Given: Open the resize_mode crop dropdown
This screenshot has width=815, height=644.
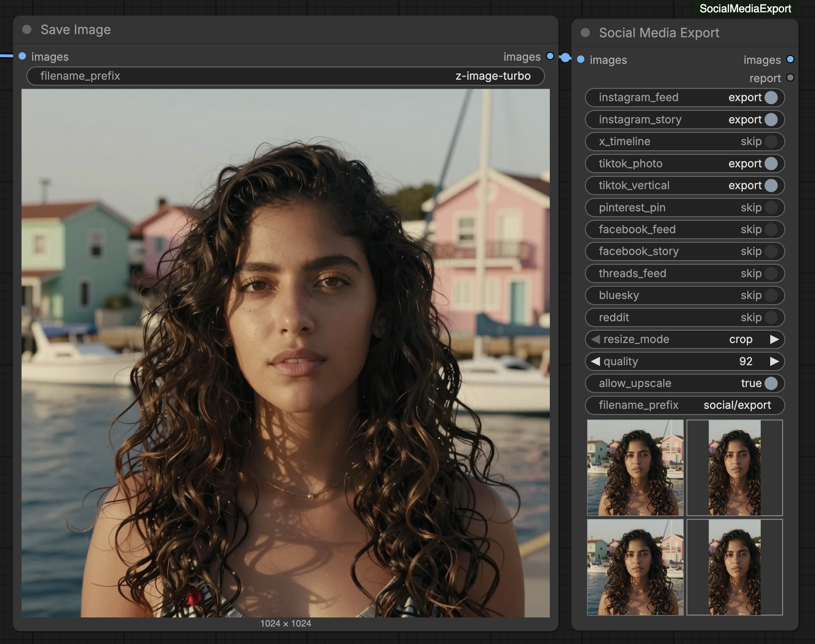Looking at the screenshot, I should 740,339.
